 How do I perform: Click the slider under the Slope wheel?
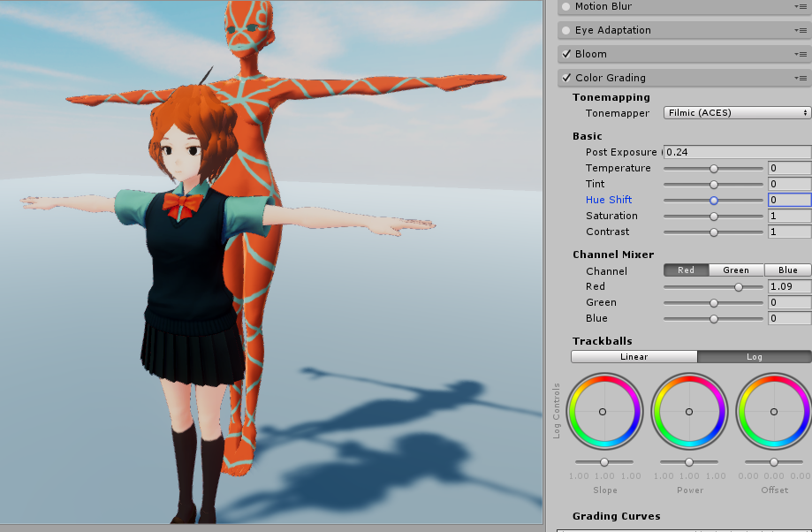(x=604, y=462)
